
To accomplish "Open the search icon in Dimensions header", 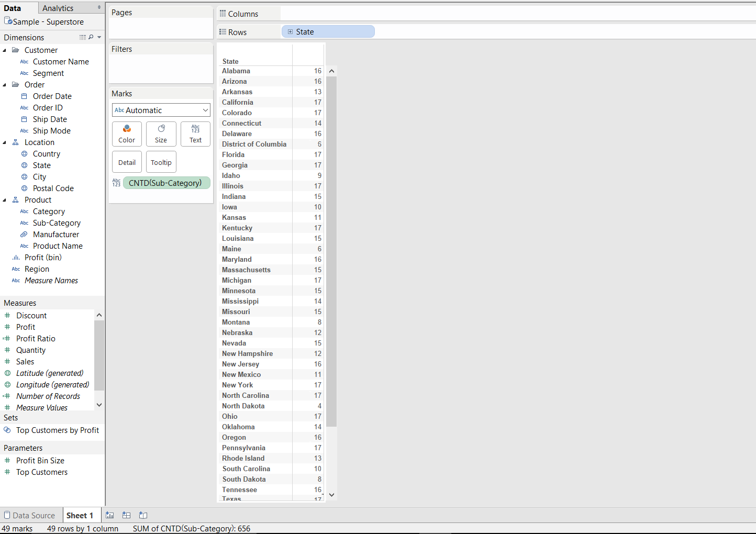I will tap(91, 37).
